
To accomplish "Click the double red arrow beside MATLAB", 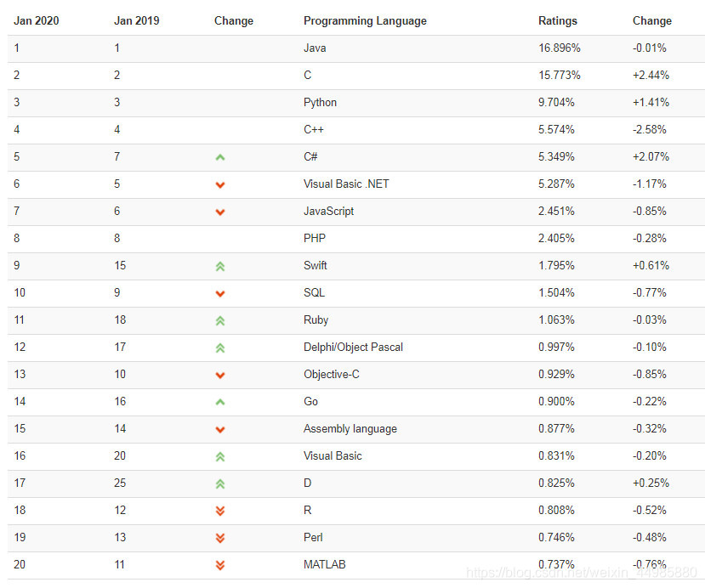I will coord(220,565).
